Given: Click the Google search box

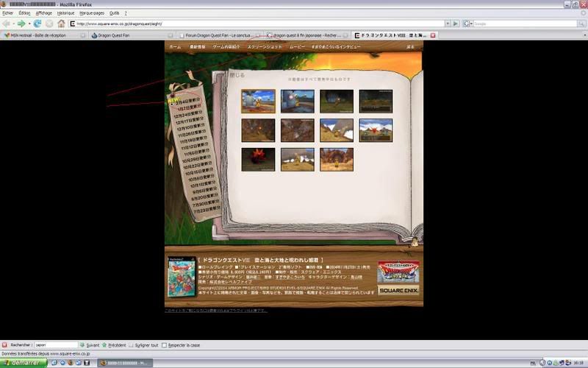Looking at the screenshot, I should click(x=525, y=24).
